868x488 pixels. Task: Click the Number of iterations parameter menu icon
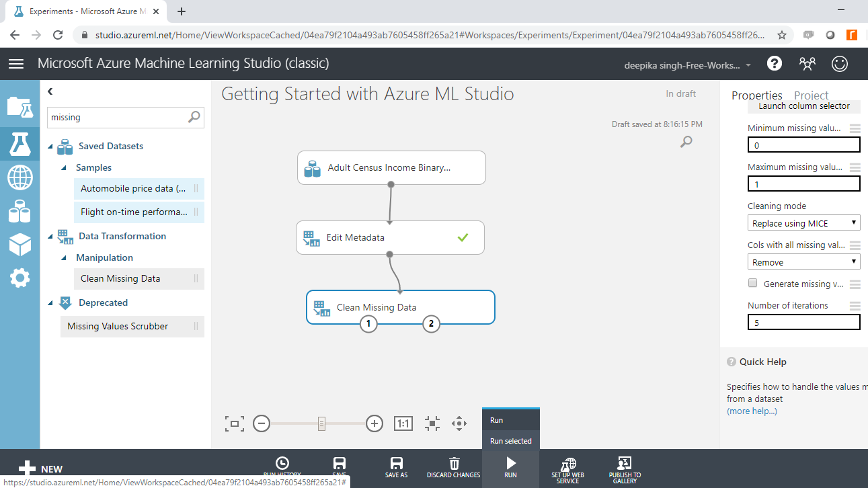click(855, 306)
